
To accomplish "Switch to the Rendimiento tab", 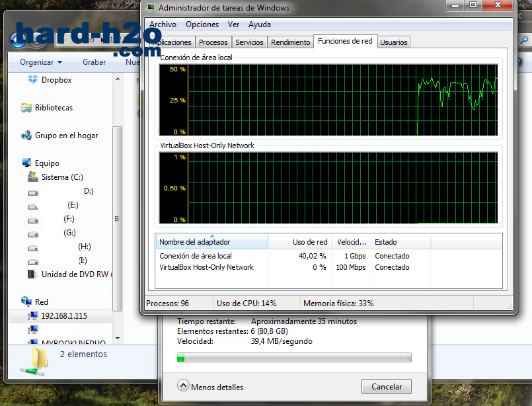I will pyautogui.click(x=290, y=42).
